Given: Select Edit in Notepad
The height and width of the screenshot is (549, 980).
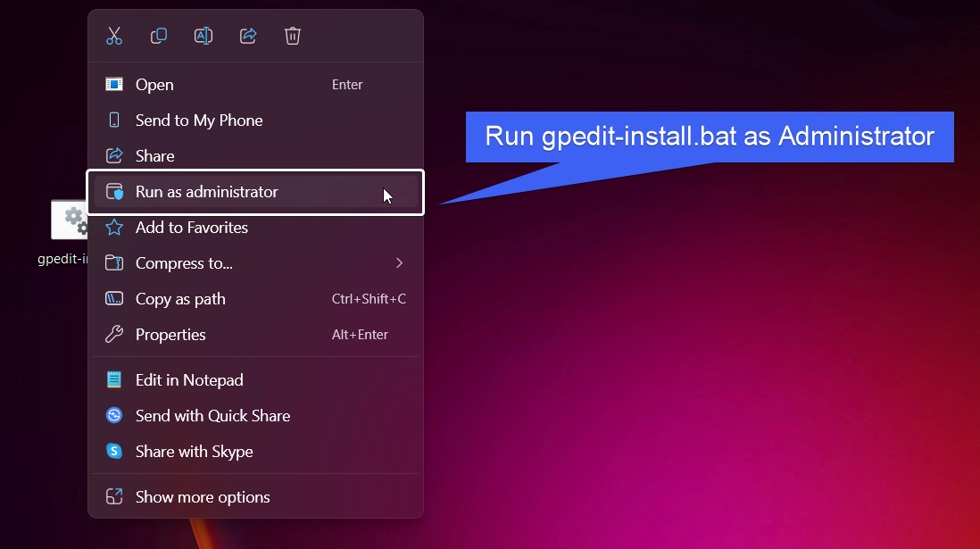Looking at the screenshot, I should [255, 379].
